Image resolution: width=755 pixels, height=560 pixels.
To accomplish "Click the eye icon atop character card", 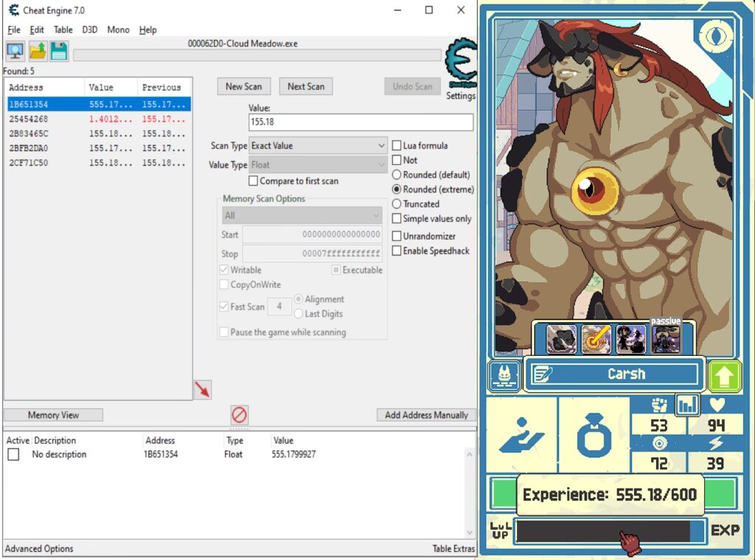I will [x=716, y=35].
